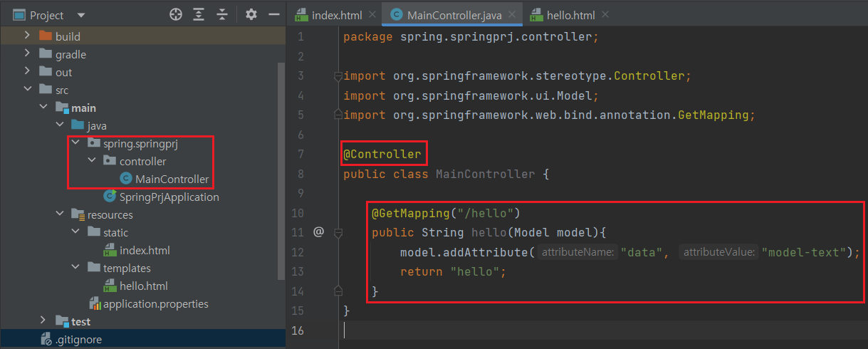Open MainController in the project tree
This screenshot has height=349, width=868.
pyautogui.click(x=172, y=179)
